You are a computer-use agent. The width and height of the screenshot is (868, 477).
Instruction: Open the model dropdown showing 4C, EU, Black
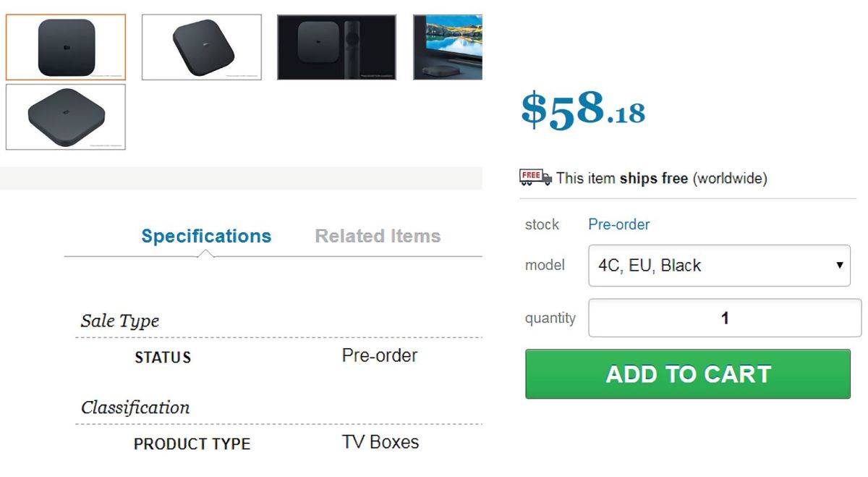[x=719, y=266]
